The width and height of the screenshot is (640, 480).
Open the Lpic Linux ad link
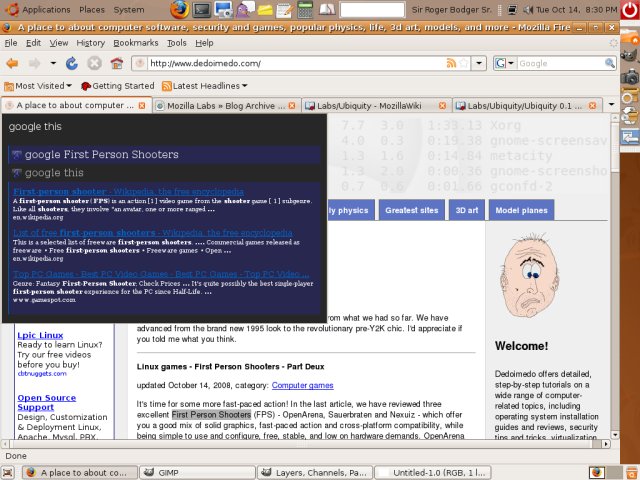pyautogui.click(x=40, y=335)
